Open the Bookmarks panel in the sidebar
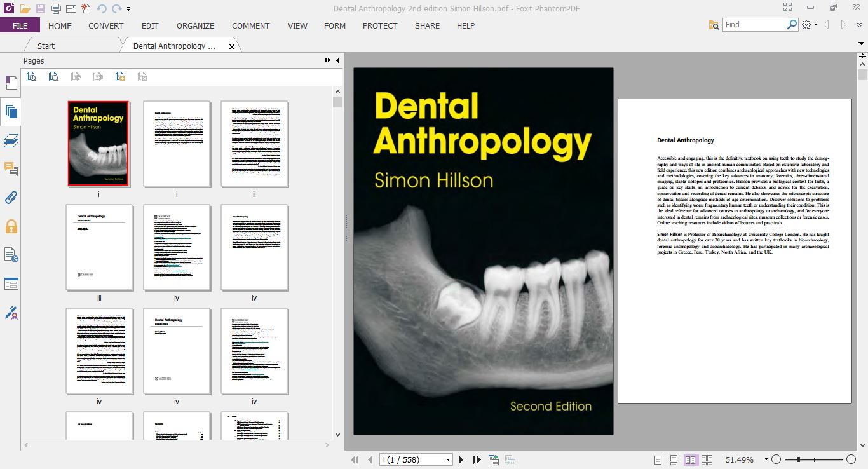The height and width of the screenshot is (469, 868). pos(11,83)
